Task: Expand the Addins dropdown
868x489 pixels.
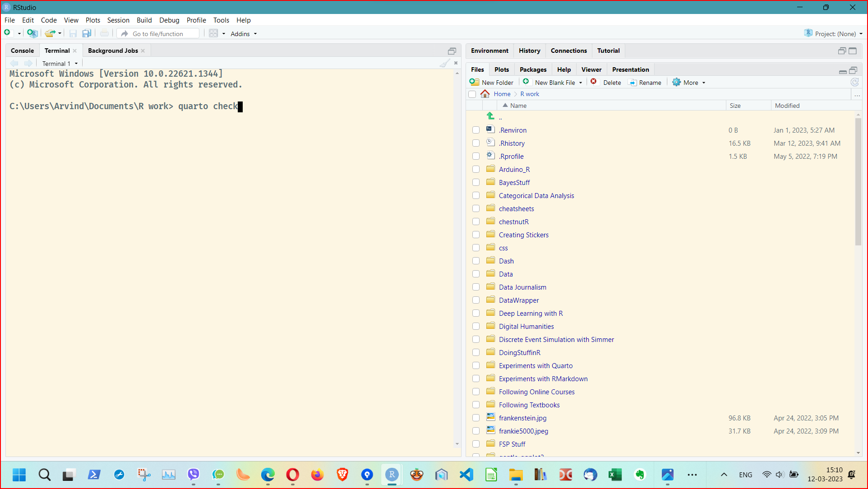Action: tap(244, 34)
